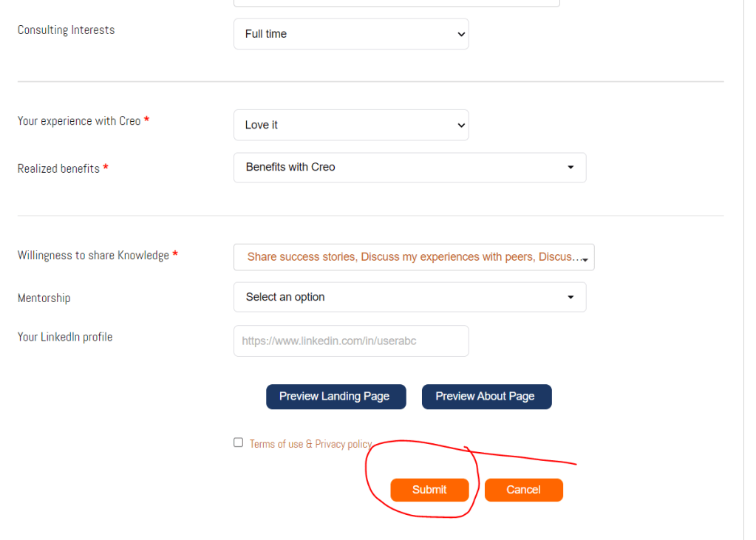
Task: Click the partially visible field at top
Action: 396,3
